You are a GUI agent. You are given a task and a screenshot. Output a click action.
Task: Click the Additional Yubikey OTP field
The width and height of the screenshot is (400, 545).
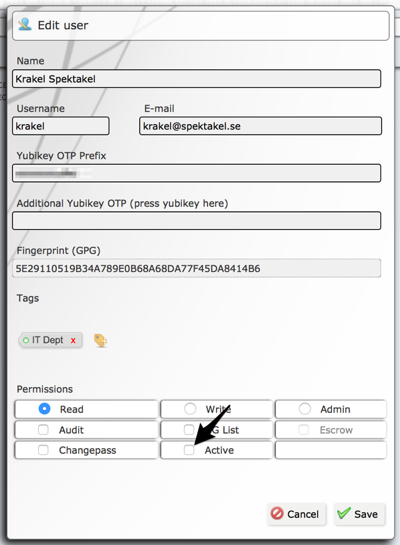(x=197, y=221)
